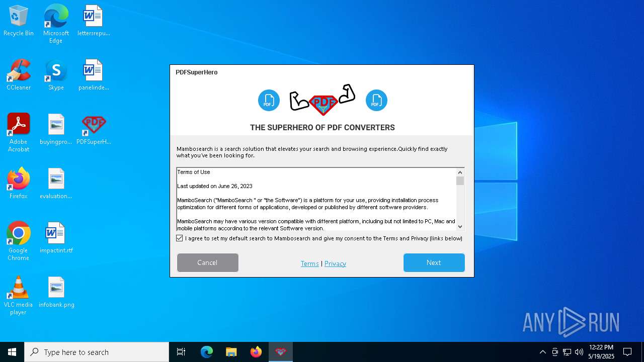
Task: Switch to PDFSuperHero taskbar button
Action: point(281,352)
